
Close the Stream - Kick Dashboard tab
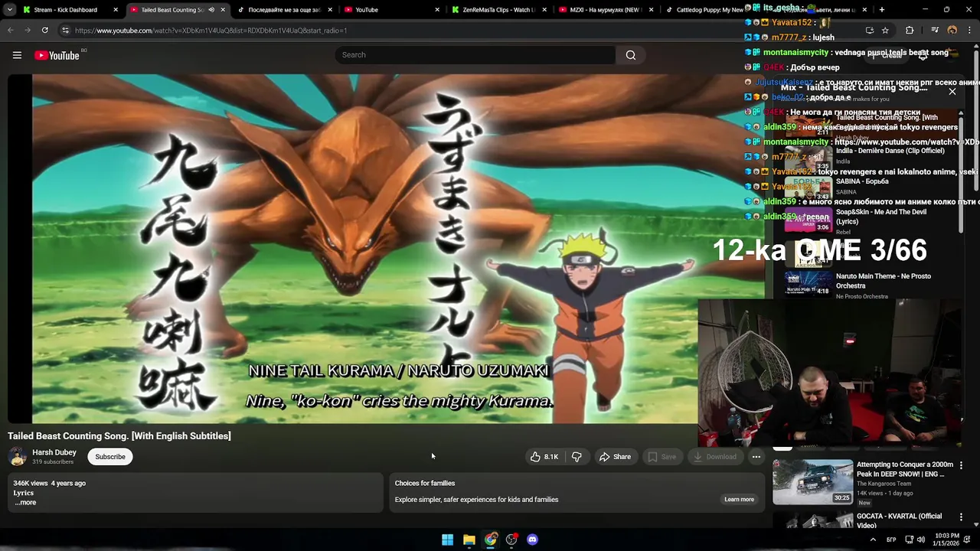click(x=116, y=10)
